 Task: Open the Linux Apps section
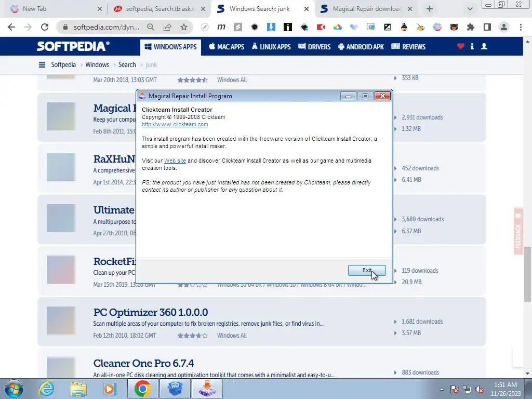271,47
